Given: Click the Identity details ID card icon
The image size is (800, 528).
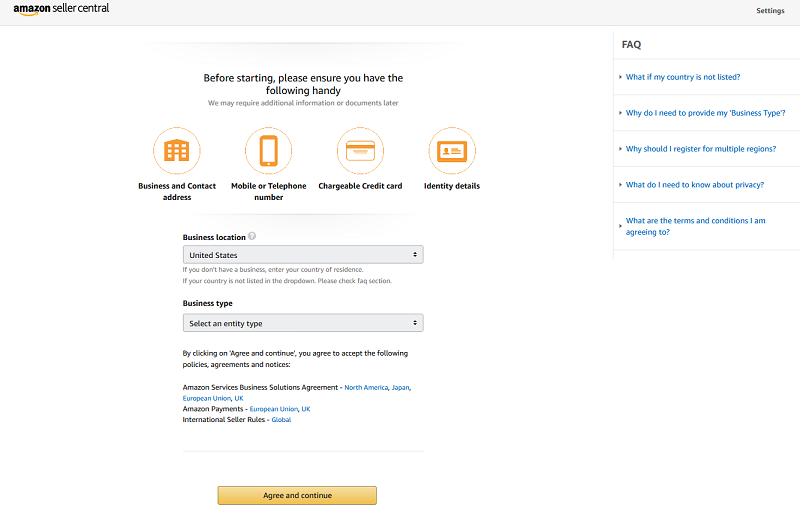Looking at the screenshot, I should tap(452, 150).
